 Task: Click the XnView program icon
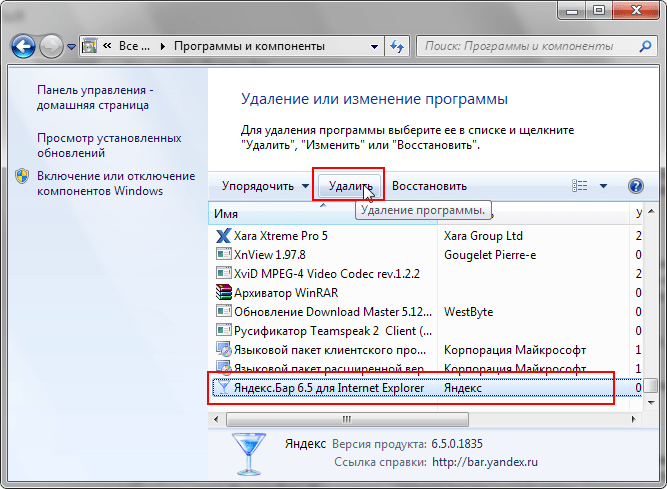point(223,254)
